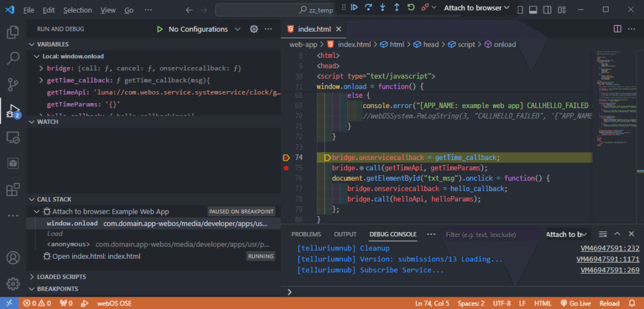Open the Search view in activity bar

click(x=13, y=59)
